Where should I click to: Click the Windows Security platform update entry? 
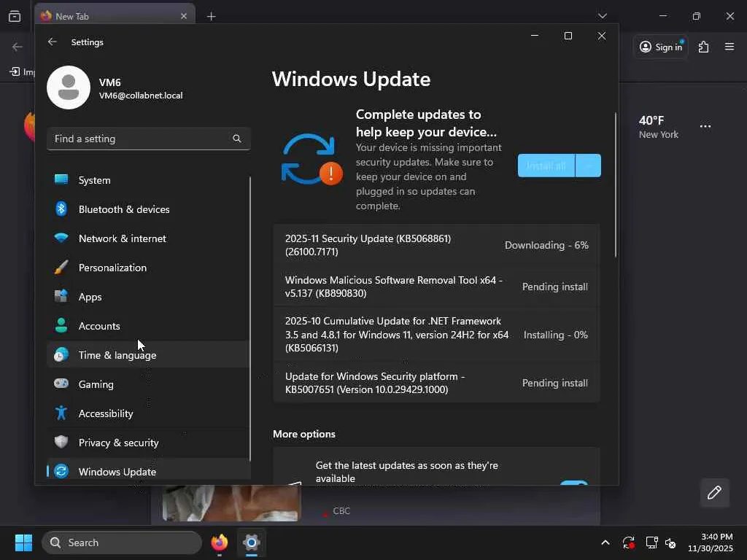click(x=436, y=382)
